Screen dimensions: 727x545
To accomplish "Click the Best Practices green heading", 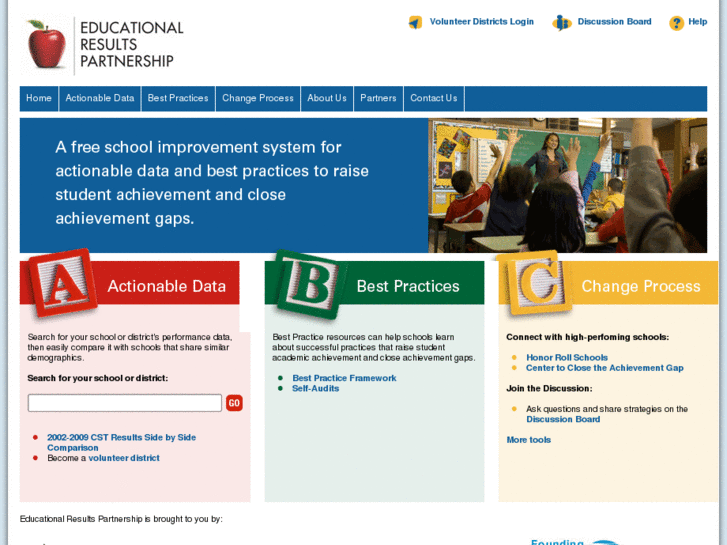I will click(408, 286).
